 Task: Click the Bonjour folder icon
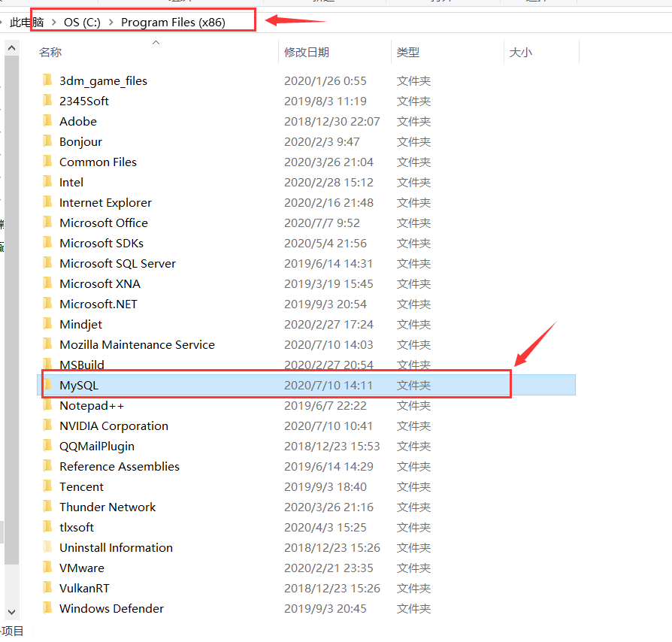tap(47, 141)
